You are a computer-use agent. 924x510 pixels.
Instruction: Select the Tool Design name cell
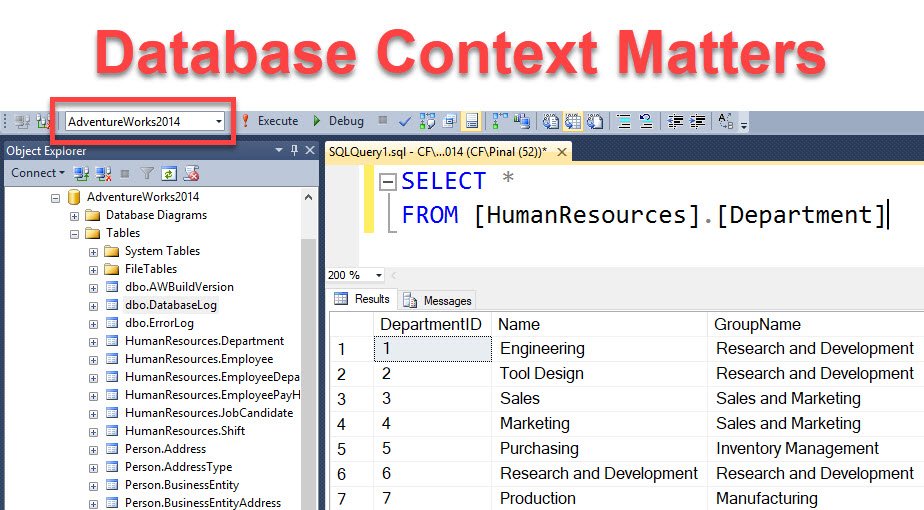point(599,374)
